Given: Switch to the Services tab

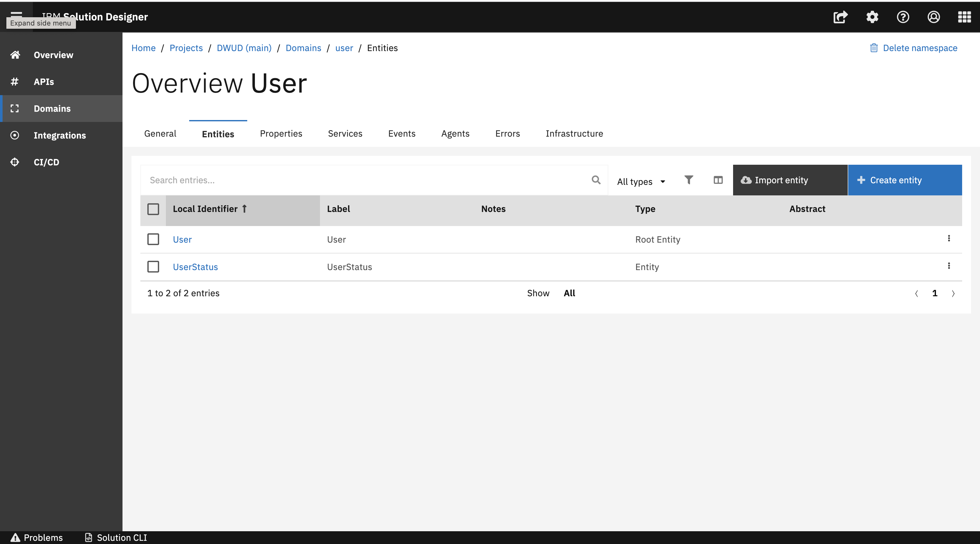Looking at the screenshot, I should tap(345, 134).
